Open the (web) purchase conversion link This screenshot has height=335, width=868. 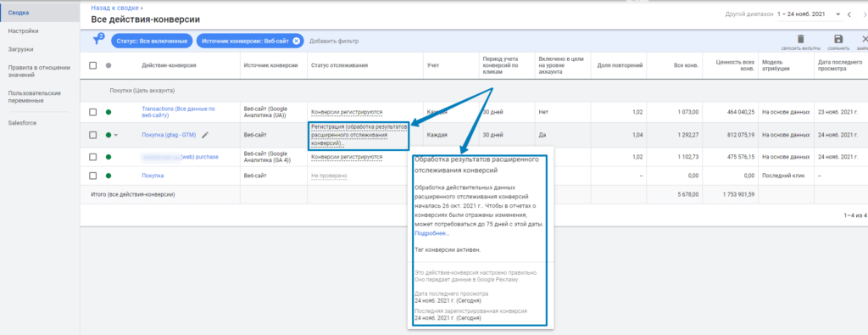181,157
